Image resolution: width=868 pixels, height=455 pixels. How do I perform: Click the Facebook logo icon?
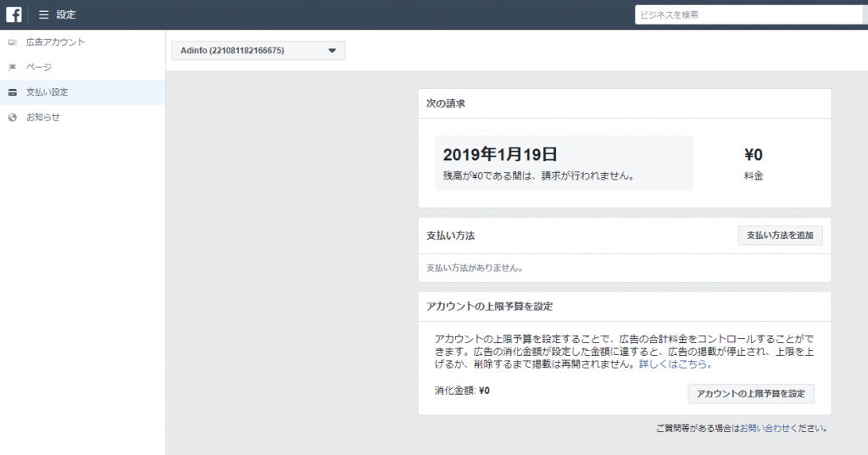click(14, 14)
